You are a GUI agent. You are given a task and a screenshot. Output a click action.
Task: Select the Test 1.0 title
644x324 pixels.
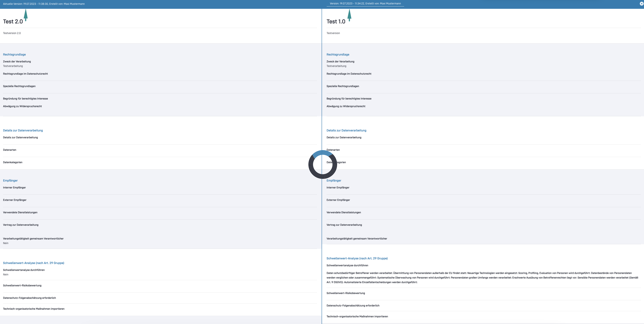click(x=336, y=21)
